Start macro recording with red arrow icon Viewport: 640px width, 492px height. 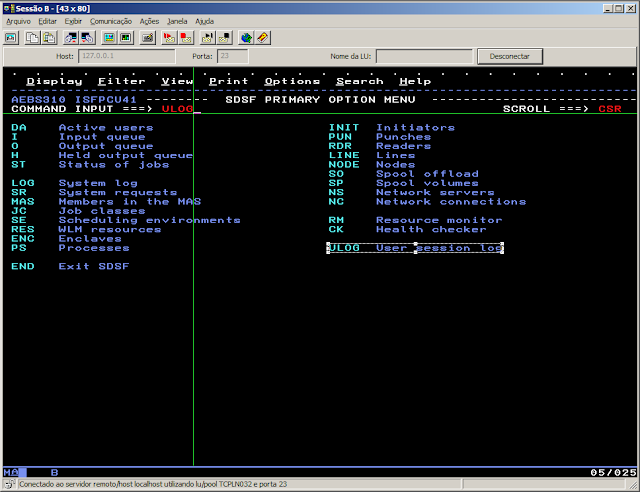pos(169,38)
